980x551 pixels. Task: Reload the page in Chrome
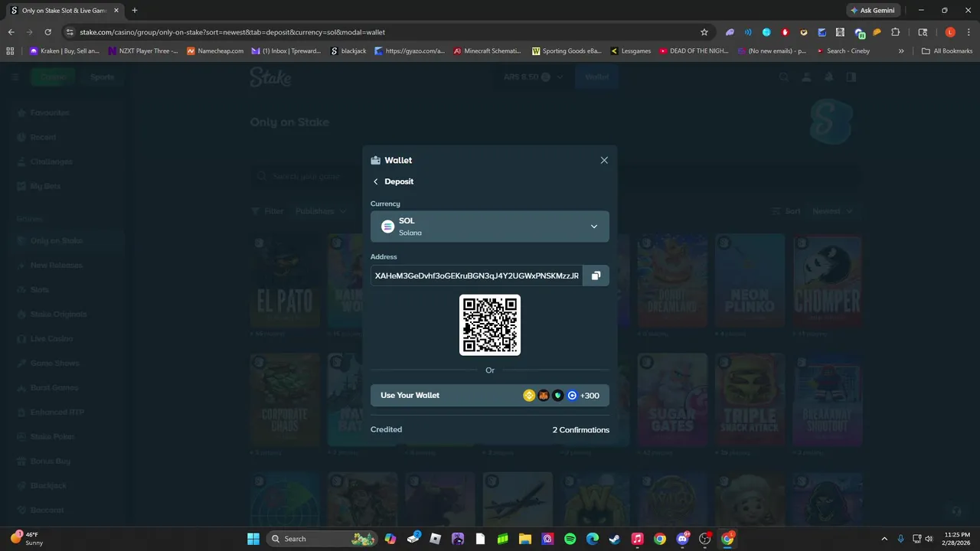point(47,32)
